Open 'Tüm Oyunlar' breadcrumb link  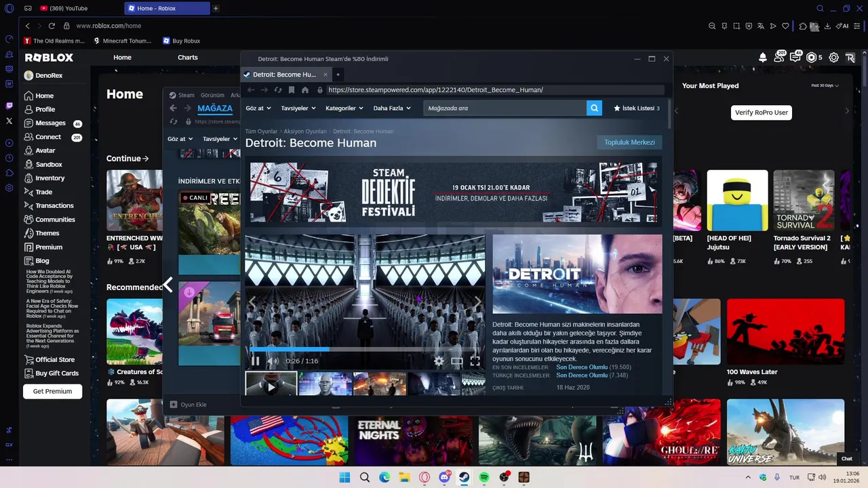(261, 131)
